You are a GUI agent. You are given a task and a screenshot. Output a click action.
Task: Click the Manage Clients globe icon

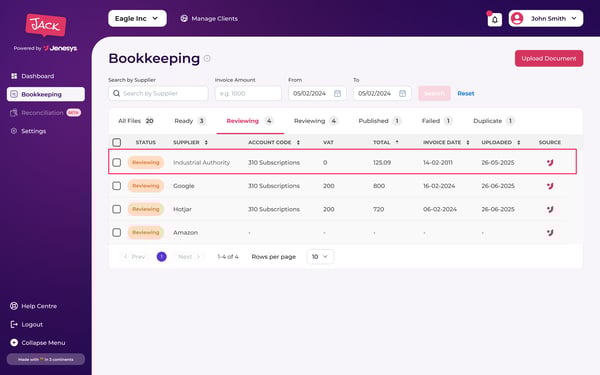[184, 18]
